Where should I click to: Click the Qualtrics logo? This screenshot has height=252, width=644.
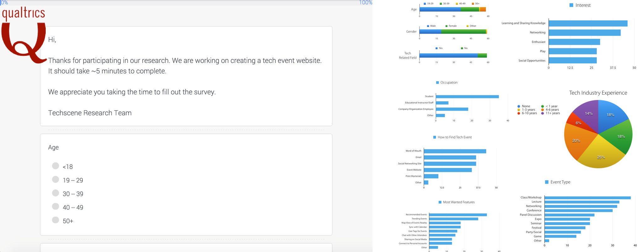tap(24, 34)
